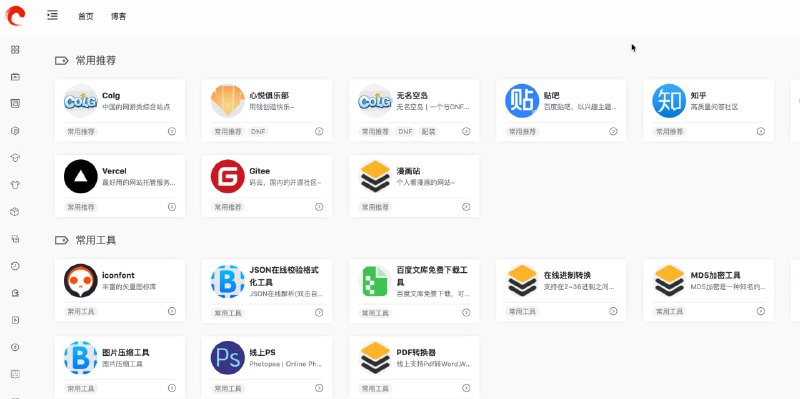
Task: Click the 常用工具 section heading
Action: 96,240
